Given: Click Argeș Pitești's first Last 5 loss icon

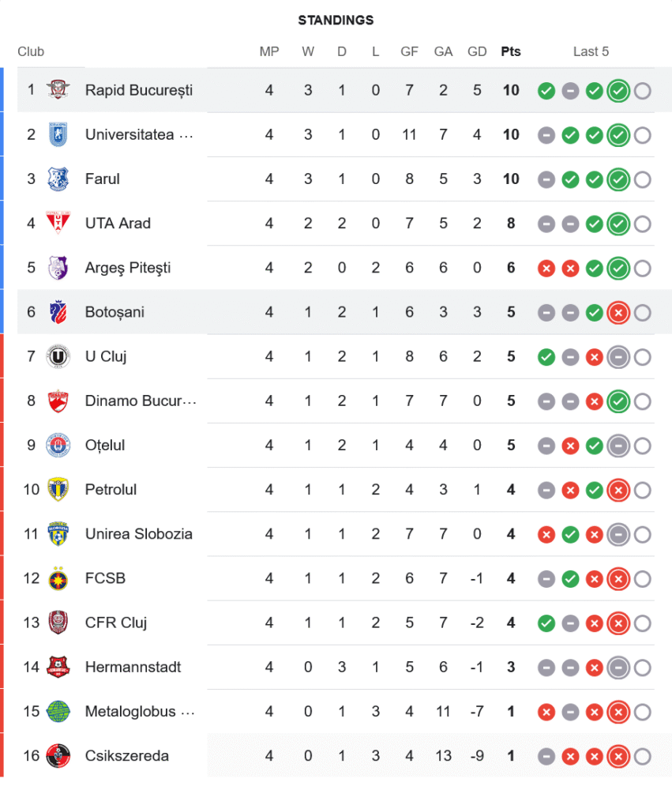Looking at the screenshot, I should pyautogui.click(x=546, y=269).
